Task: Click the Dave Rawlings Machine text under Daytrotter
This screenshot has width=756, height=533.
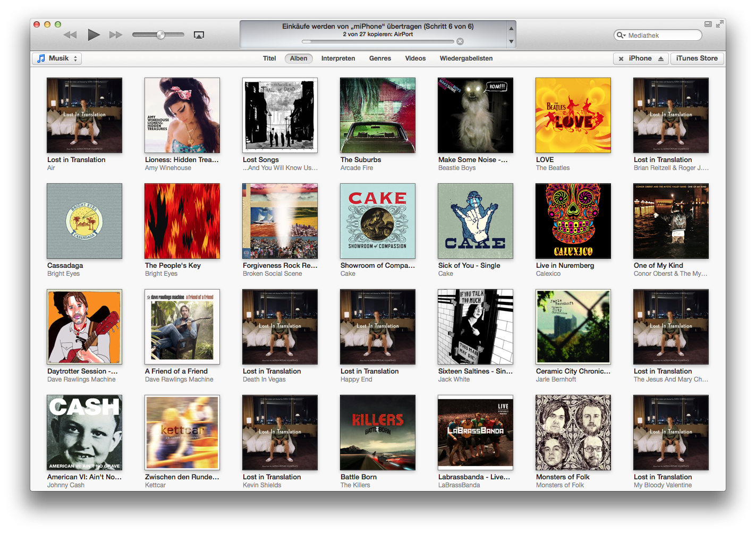Action: (x=81, y=379)
